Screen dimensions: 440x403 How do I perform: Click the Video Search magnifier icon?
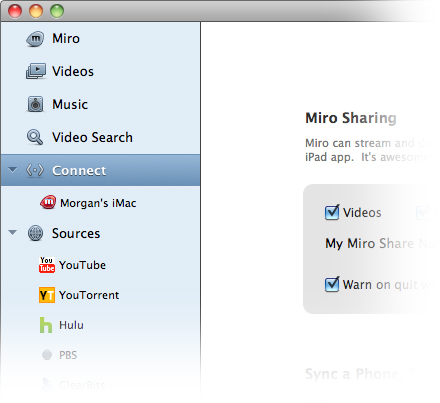tap(35, 137)
